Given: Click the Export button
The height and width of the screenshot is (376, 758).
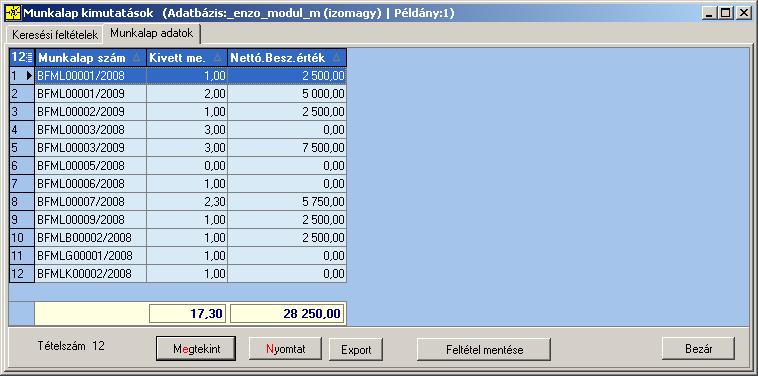Looking at the screenshot, I should point(356,349).
